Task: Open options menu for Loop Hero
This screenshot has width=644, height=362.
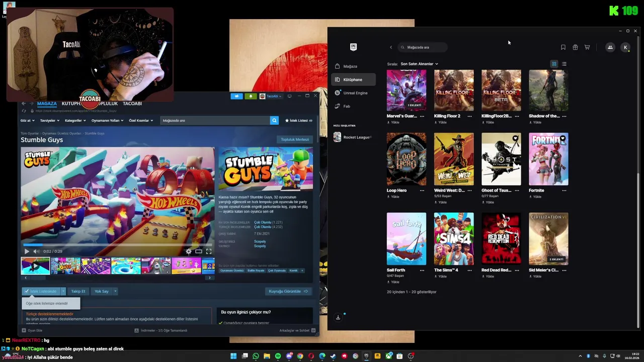Action: (x=422, y=191)
